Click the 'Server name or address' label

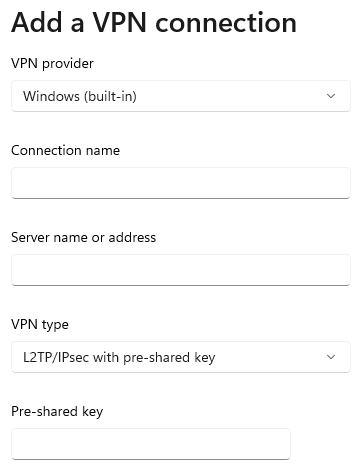point(83,237)
